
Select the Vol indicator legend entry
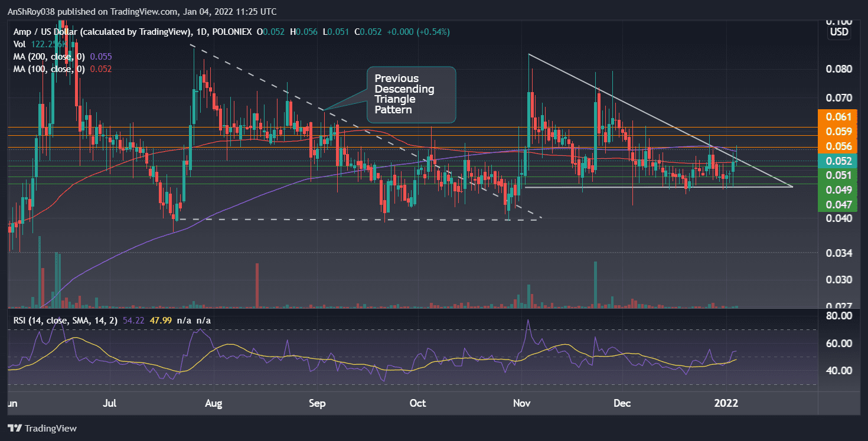click(19, 44)
